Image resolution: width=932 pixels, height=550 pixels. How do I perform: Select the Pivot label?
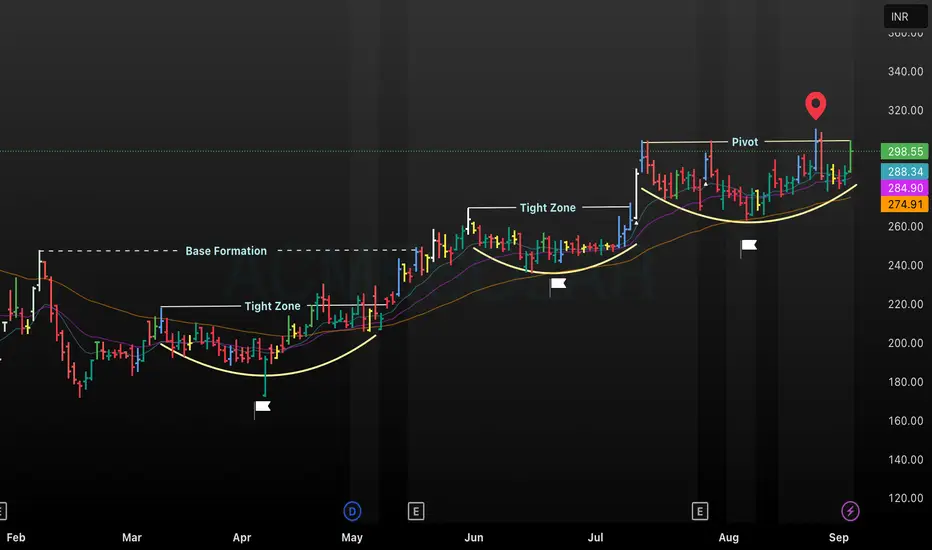(745, 142)
